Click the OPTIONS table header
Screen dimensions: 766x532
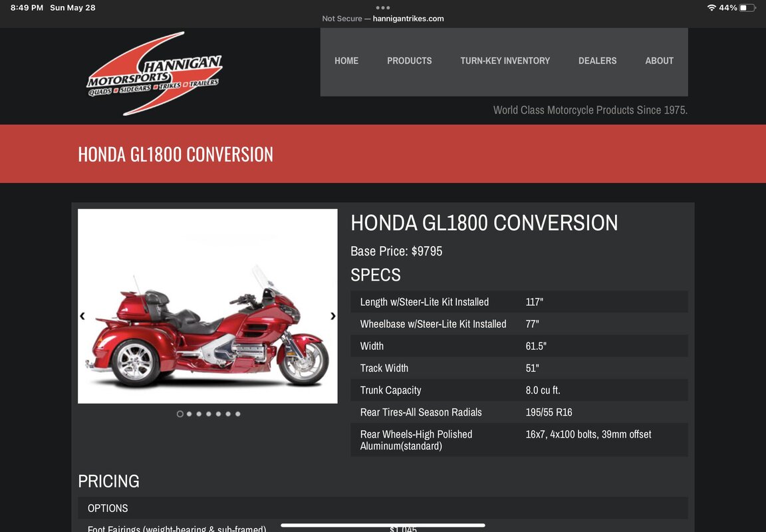coord(108,508)
